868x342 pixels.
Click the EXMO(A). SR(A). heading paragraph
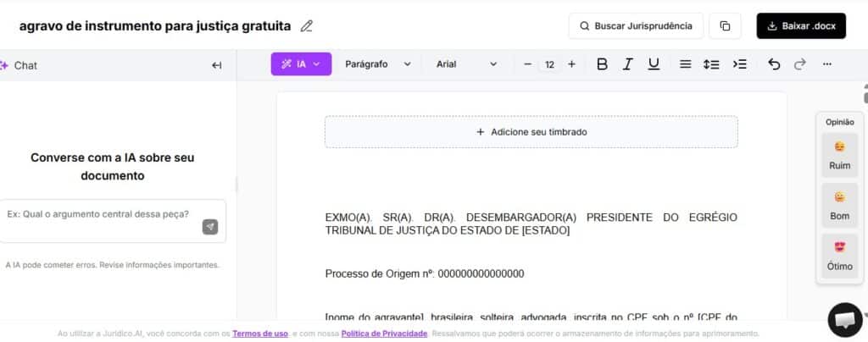coord(531,223)
